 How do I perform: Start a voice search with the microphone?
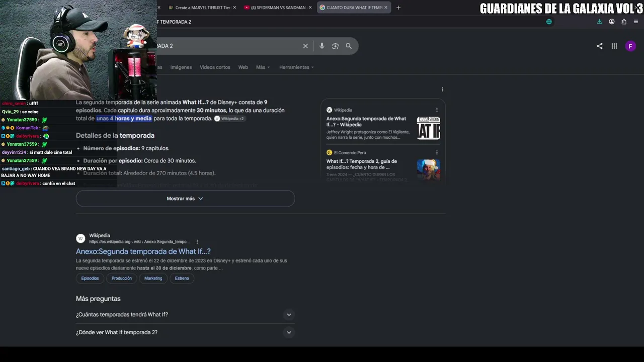(x=322, y=46)
